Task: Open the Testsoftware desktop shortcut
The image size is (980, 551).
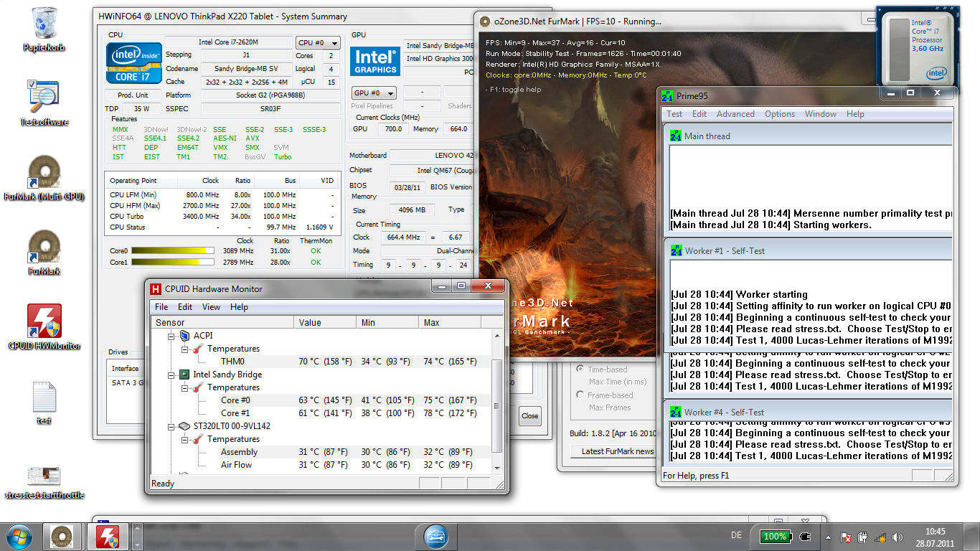Action: coord(44,98)
